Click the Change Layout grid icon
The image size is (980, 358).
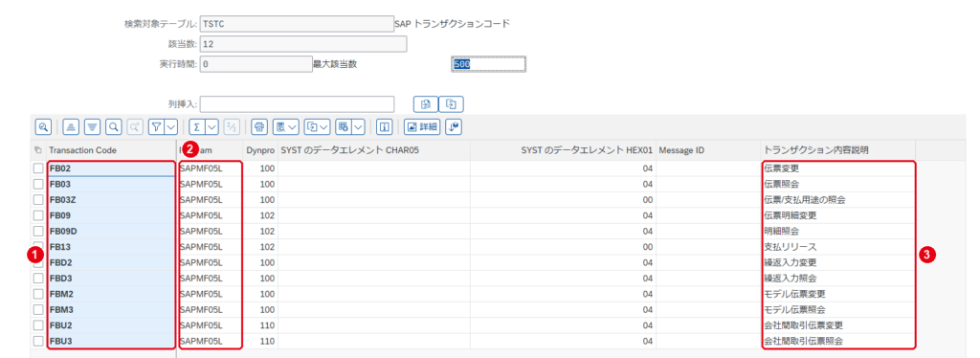[343, 126]
